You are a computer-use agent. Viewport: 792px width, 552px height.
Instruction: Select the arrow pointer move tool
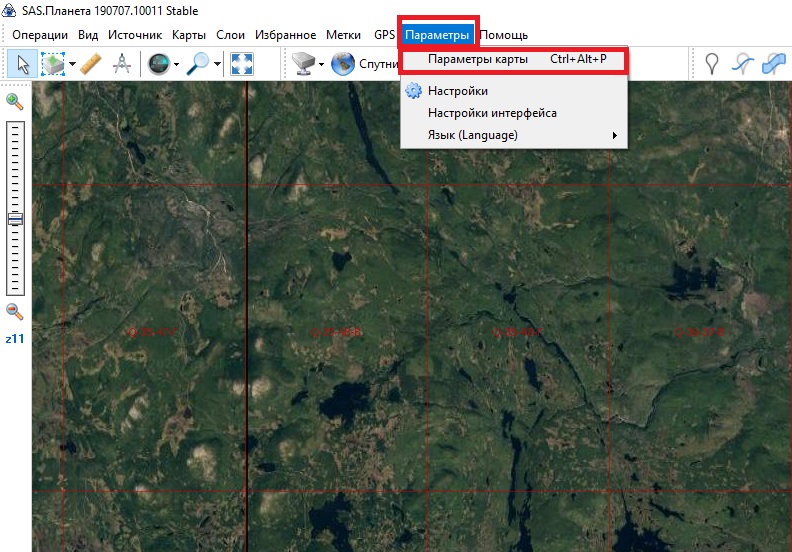pyautogui.click(x=21, y=64)
